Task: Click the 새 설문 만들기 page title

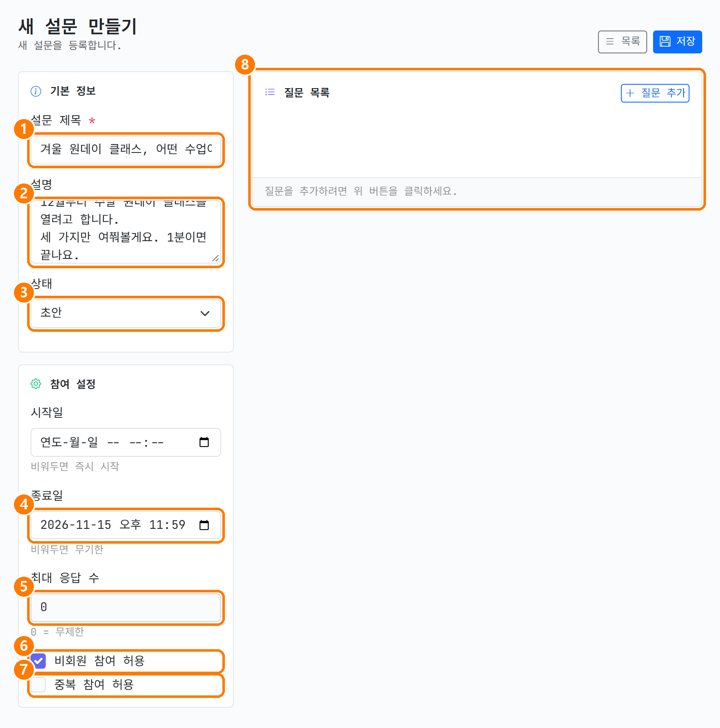Action: click(78, 26)
